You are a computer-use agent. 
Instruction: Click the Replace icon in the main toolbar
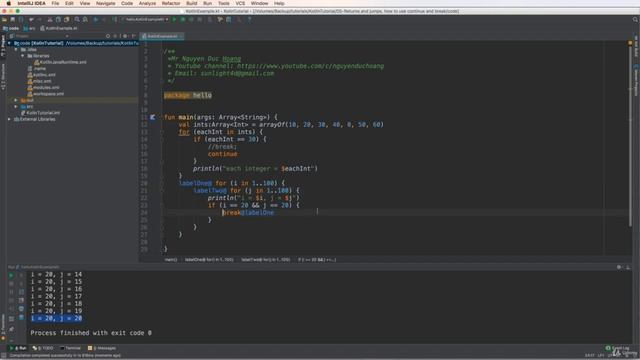tap(85, 19)
